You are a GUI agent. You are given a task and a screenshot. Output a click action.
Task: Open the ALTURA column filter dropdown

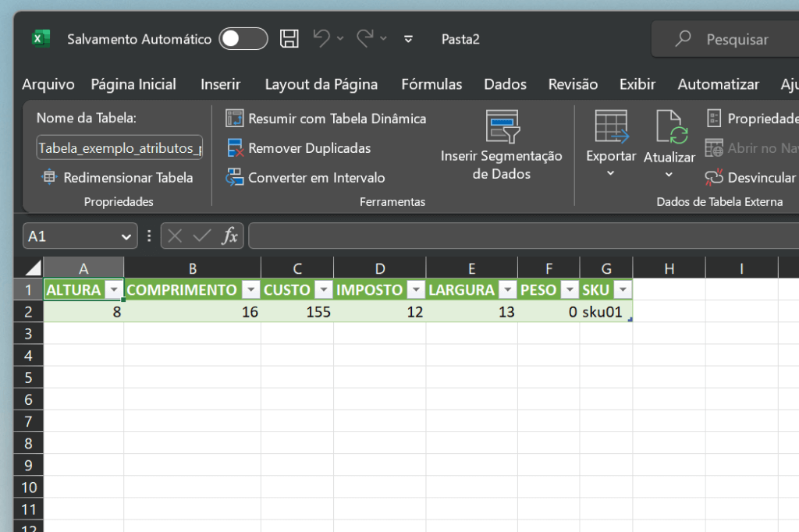pos(114,289)
